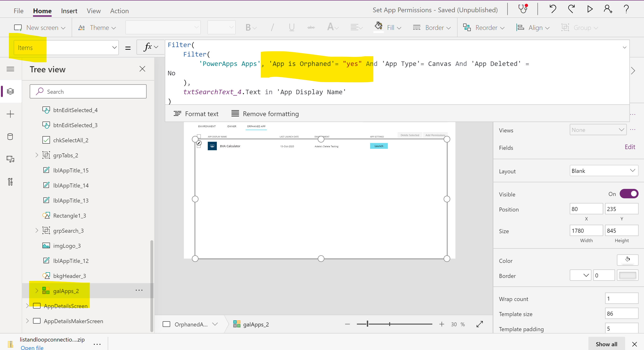This screenshot has width=644, height=350.
Task: Preview the app with the play icon
Action: pos(590,9)
